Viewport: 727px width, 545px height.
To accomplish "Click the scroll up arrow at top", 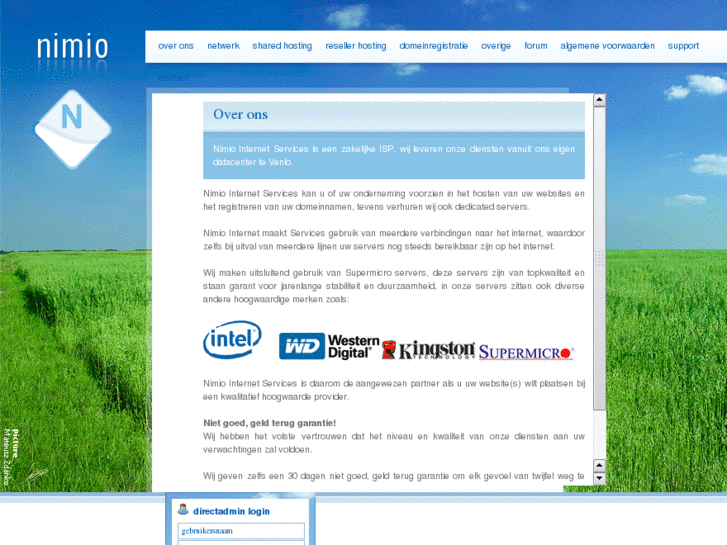I will [599, 100].
